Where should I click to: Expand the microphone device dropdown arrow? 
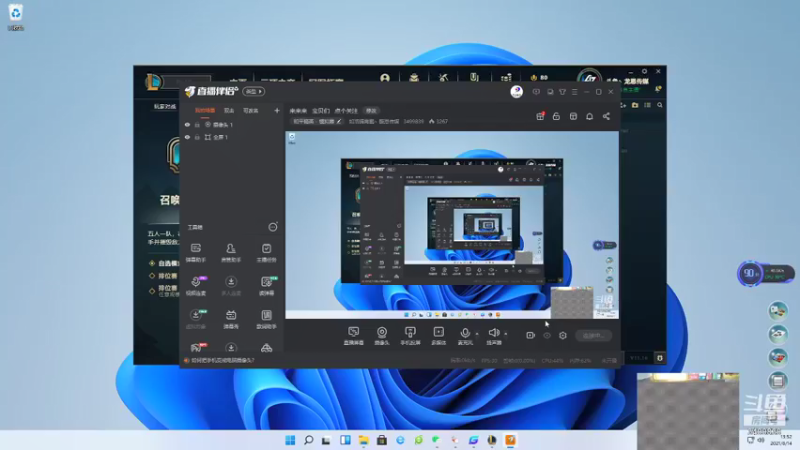[x=477, y=334]
